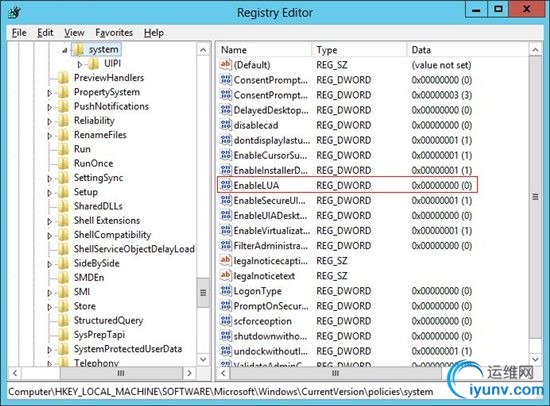Click the SMDEn folder icon
This screenshot has width=550, height=406.
click(x=63, y=278)
